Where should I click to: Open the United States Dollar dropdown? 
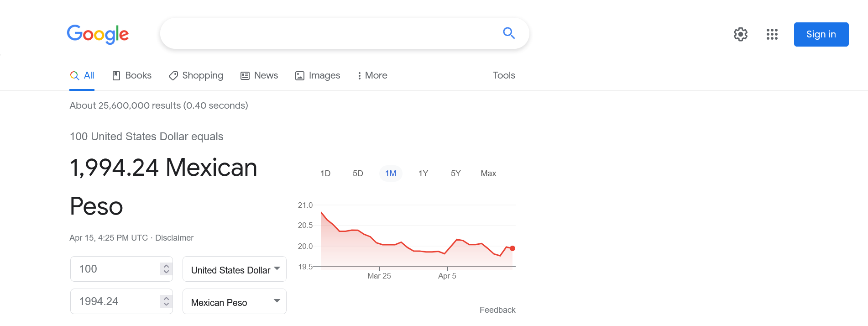tap(234, 269)
